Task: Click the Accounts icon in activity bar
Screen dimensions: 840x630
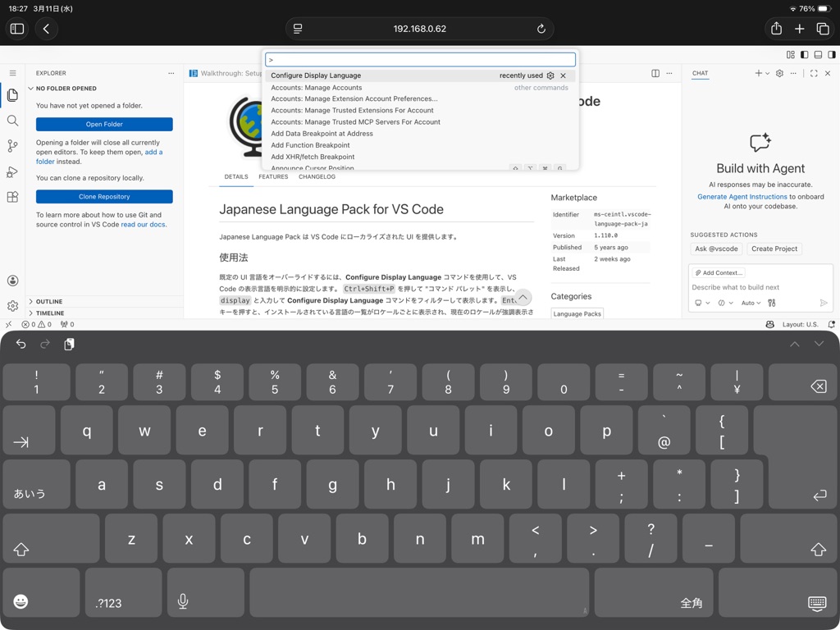Action: 12,281
